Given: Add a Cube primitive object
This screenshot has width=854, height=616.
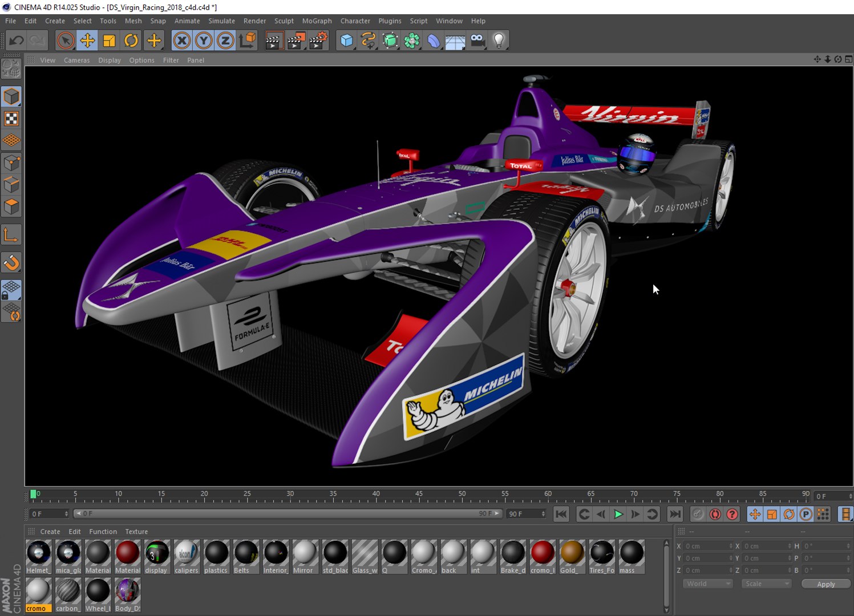Looking at the screenshot, I should click(347, 40).
